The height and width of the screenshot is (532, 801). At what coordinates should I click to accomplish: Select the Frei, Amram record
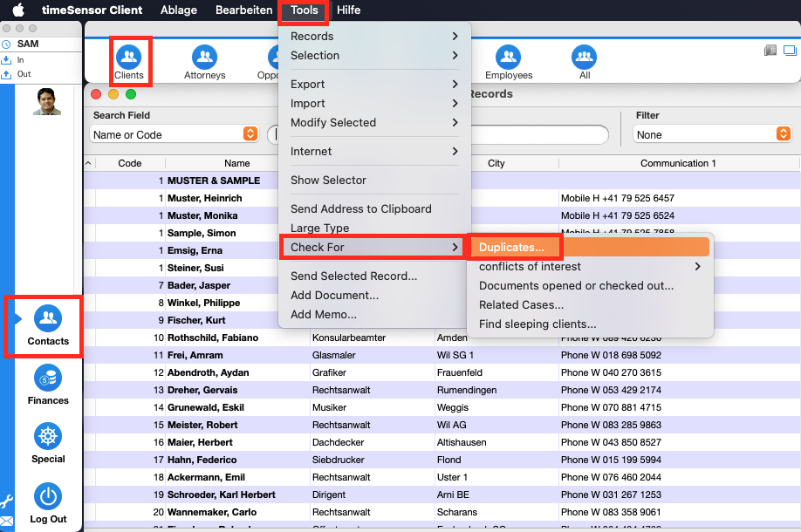442,355
